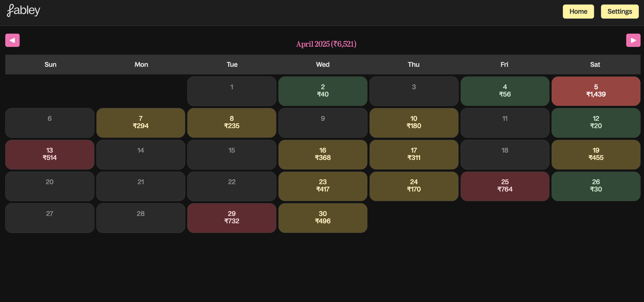Image resolution: width=644 pixels, height=302 pixels.
Task: Go to previous month with left arrow
Action: tap(12, 40)
